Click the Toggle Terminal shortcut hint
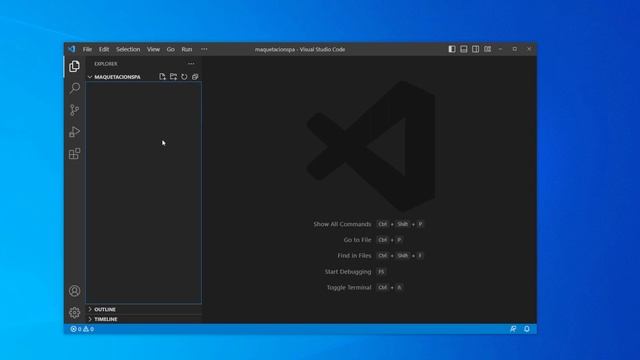Screen dimensions: 640x360 (x=365, y=287)
